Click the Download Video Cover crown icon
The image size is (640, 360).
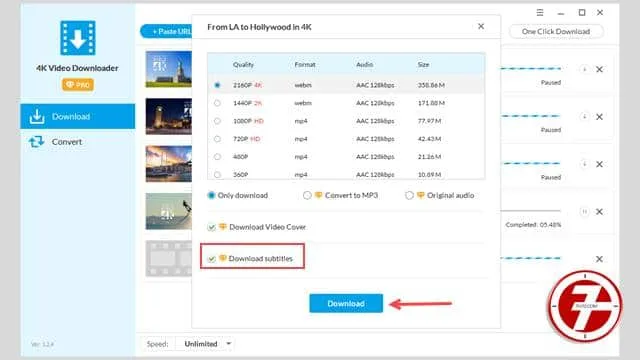click(x=222, y=227)
